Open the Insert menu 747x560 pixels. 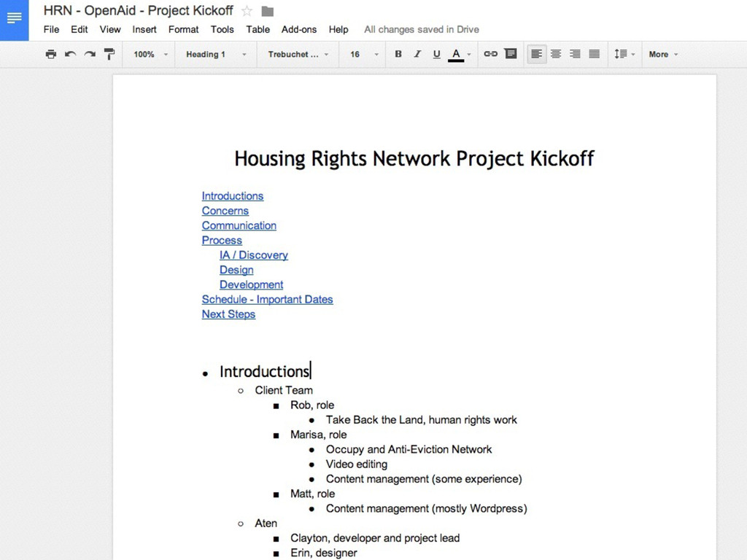coord(144,29)
